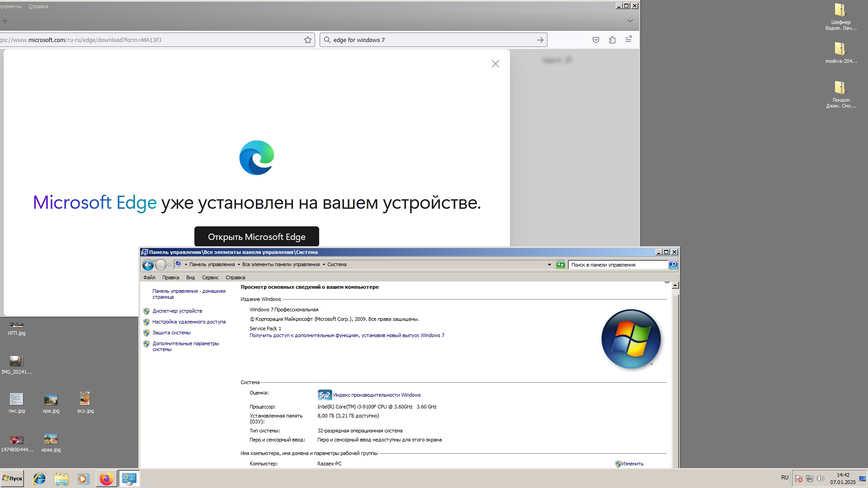
Task: Select '1474890444...' desktop image
Action: tap(17, 443)
